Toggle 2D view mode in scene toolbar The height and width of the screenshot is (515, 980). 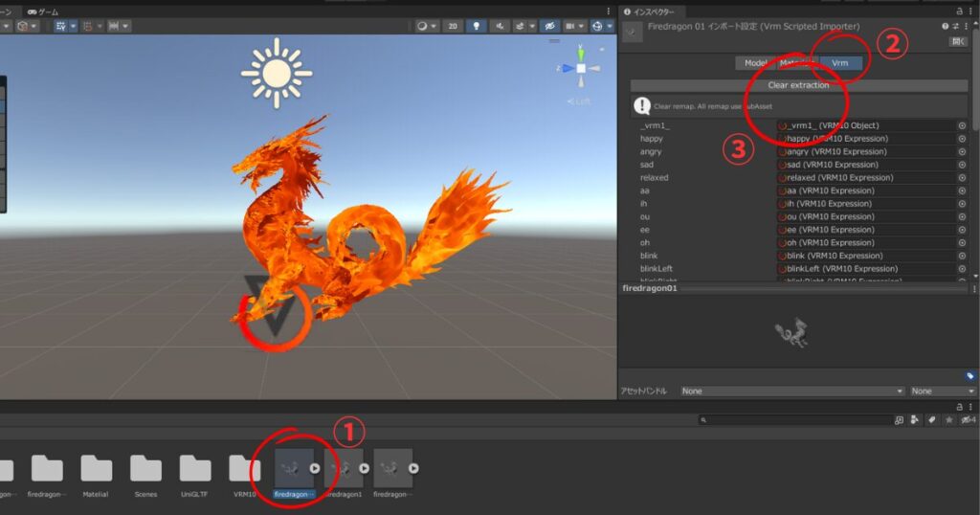point(453,26)
